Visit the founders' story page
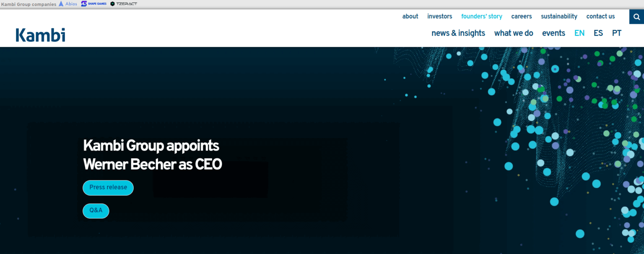The image size is (644, 254). tap(481, 16)
